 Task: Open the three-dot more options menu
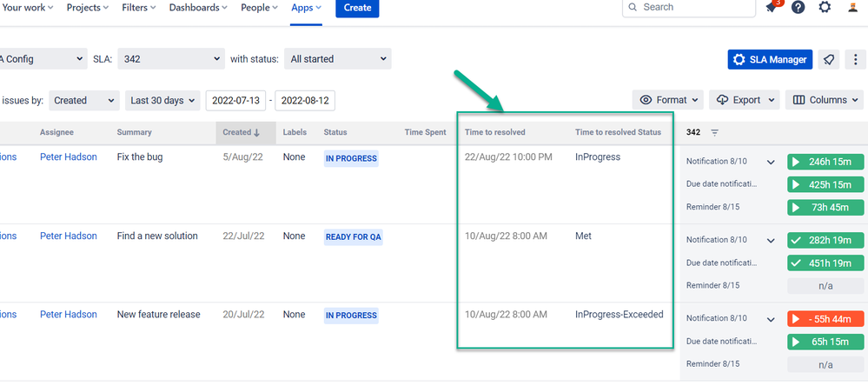856,59
